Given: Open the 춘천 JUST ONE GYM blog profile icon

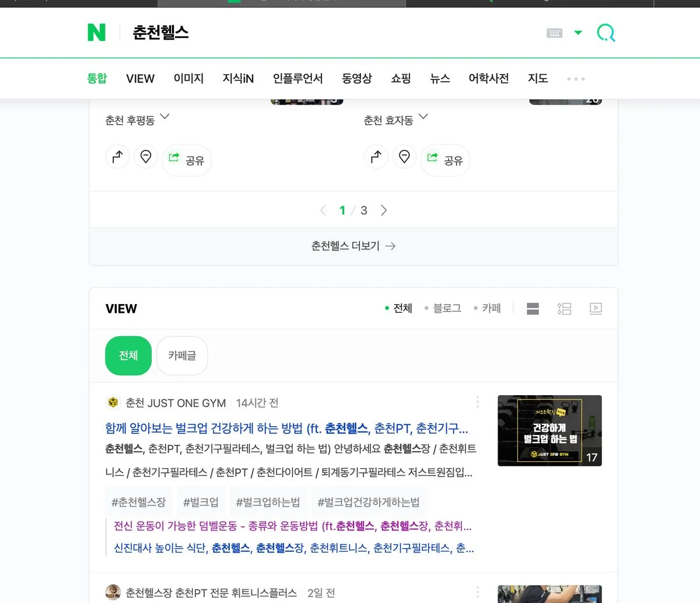Looking at the screenshot, I should coord(113,403).
